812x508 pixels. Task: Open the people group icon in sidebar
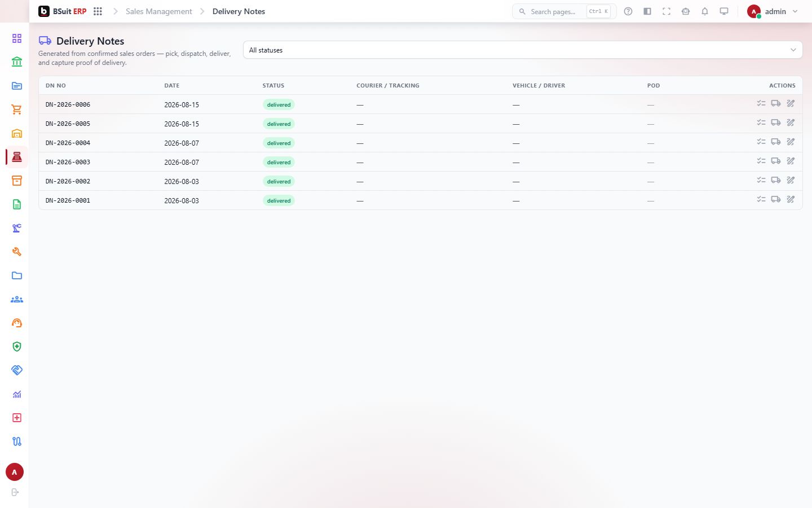(x=17, y=299)
